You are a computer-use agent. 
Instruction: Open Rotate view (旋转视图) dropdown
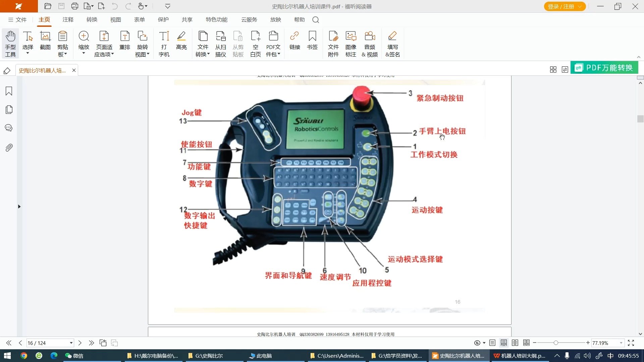click(142, 44)
